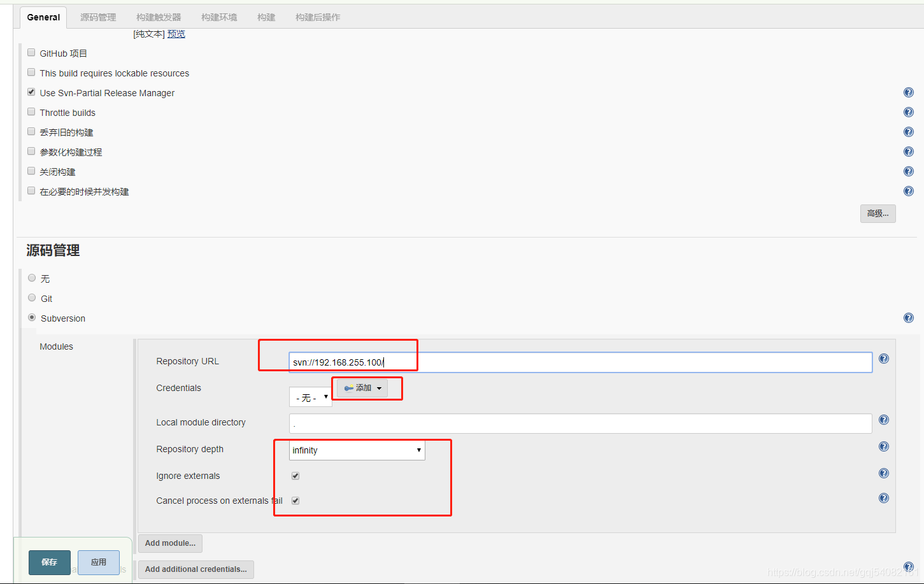
Task: Uncheck Cancel process on externals fail
Action: [x=295, y=501]
